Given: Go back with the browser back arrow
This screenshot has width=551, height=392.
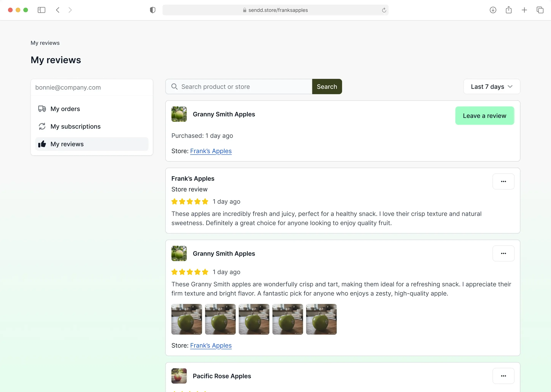Looking at the screenshot, I should [x=58, y=10].
